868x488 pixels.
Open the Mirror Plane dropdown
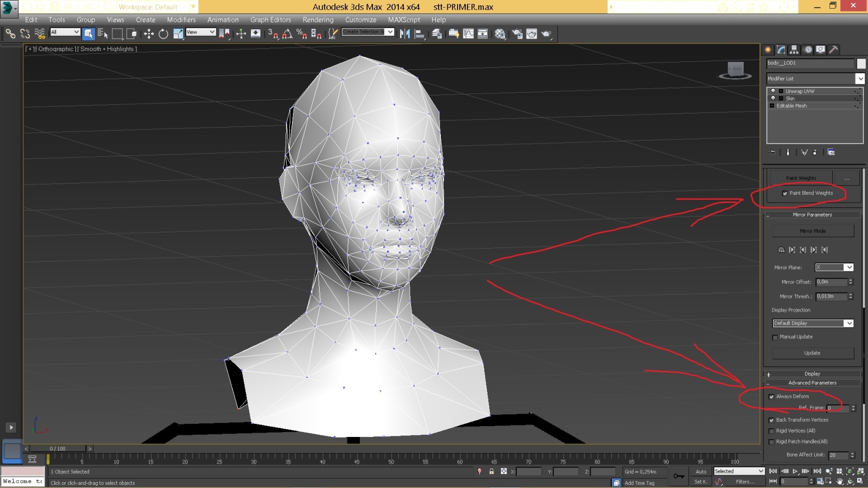[834, 267]
